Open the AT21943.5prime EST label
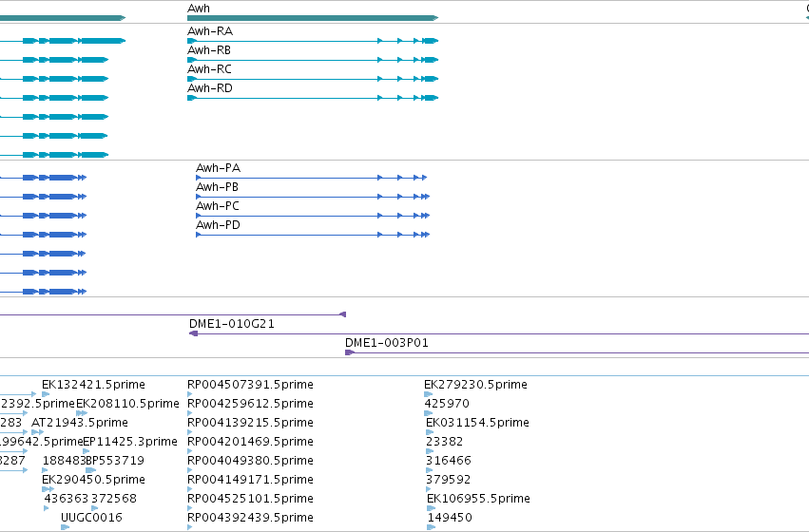The image size is (809, 532). pos(80,423)
